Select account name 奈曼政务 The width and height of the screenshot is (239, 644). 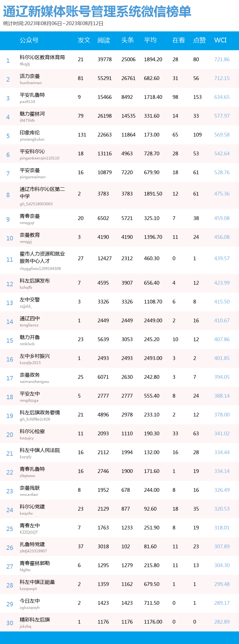coord(30,375)
